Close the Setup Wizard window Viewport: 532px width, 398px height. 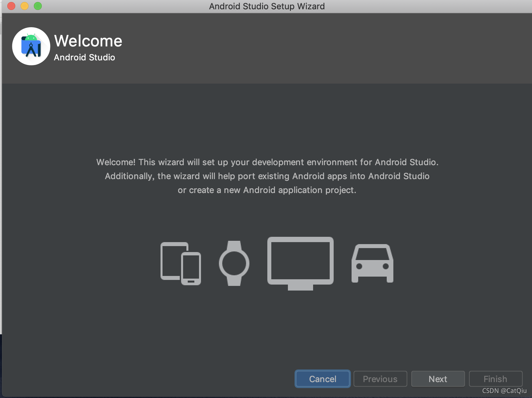click(11, 6)
